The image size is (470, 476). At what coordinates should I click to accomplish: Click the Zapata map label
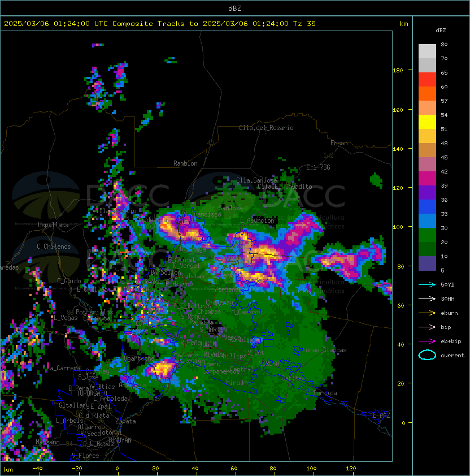tap(125, 421)
